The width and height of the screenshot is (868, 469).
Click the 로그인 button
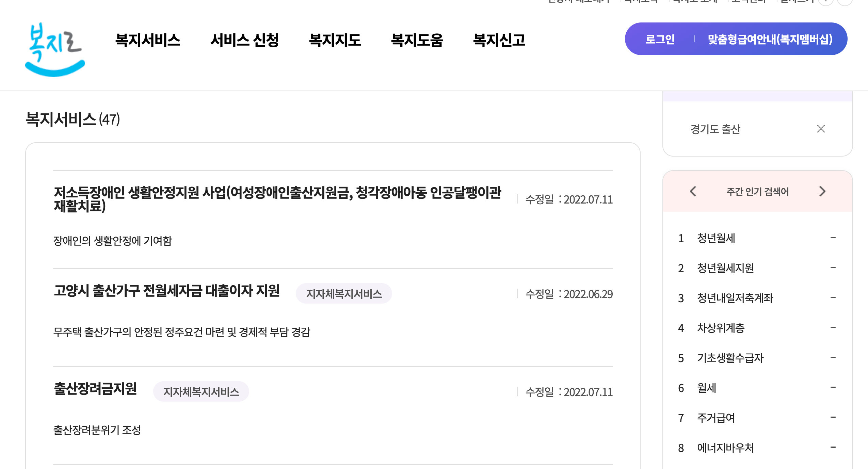point(660,39)
